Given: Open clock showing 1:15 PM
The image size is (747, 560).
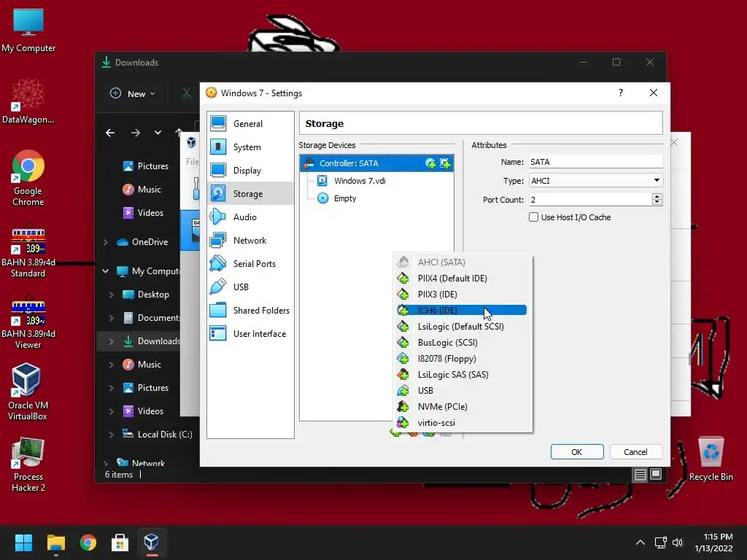Looking at the screenshot, I should point(713,542).
